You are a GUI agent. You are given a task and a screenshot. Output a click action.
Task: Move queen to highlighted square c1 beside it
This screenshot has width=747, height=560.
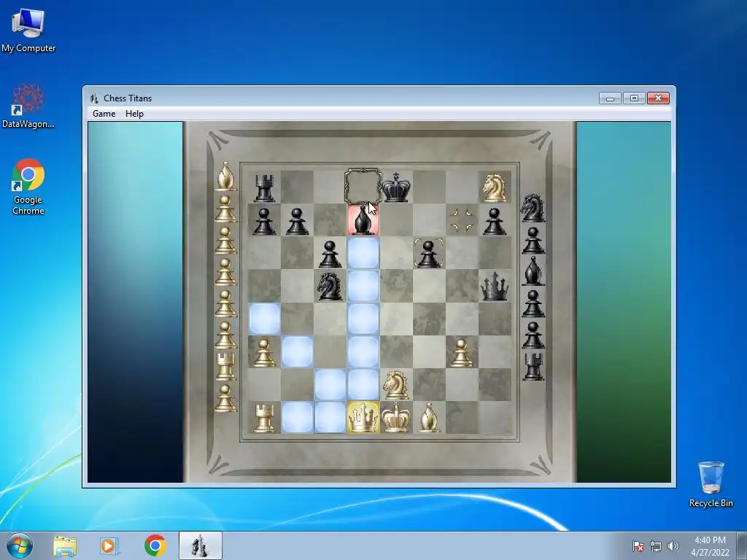[x=330, y=417]
